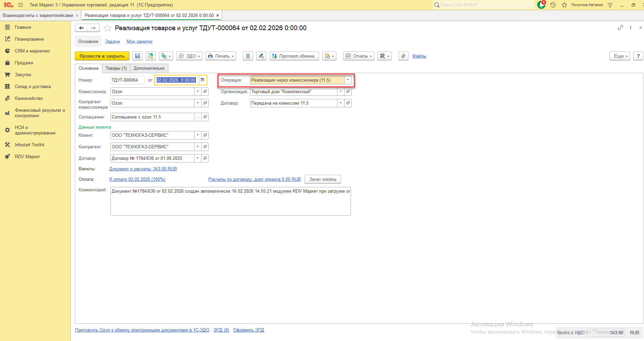This screenshot has height=341, width=644.
Task: Click the floppy disk save icon
Action: 138,56
